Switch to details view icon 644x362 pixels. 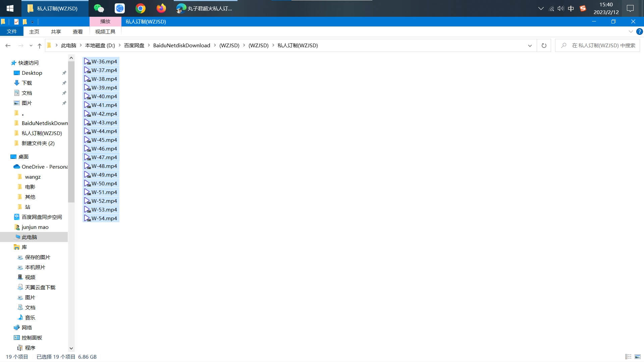pyautogui.click(x=628, y=357)
